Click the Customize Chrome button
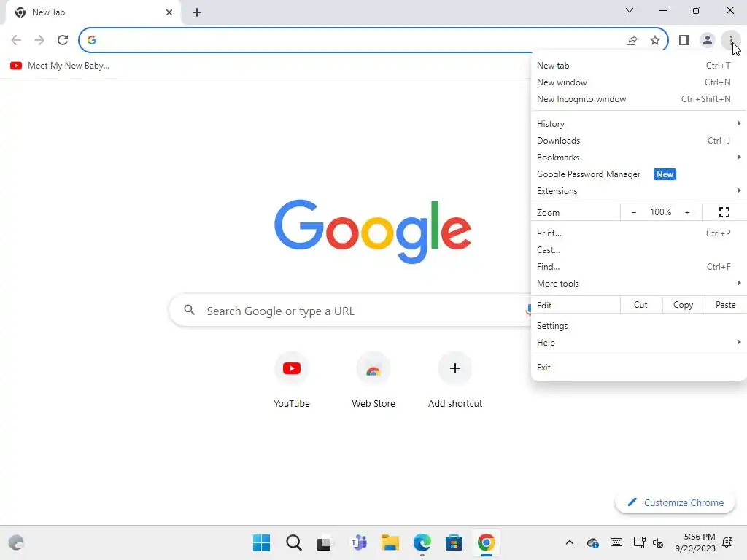Image resolution: width=747 pixels, height=560 pixels. click(675, 502)
